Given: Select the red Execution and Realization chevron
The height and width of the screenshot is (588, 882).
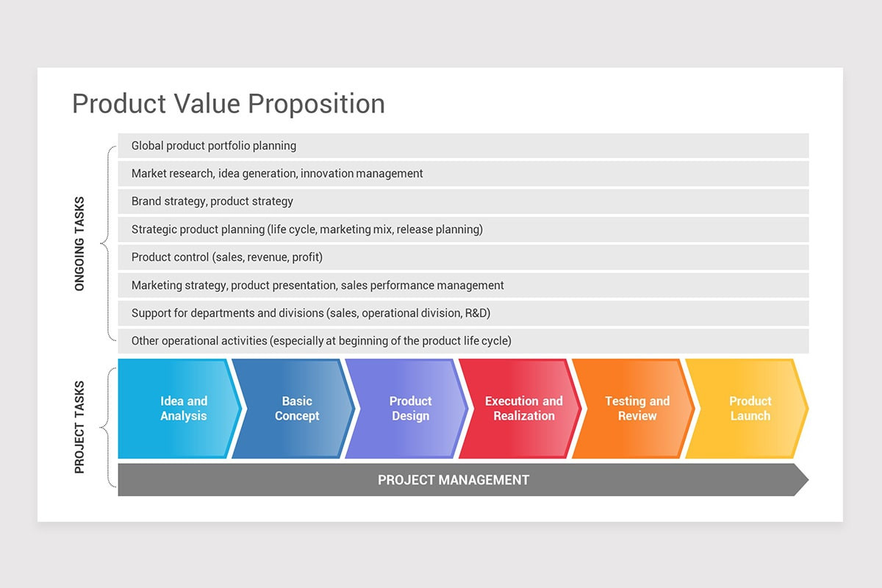Looking at the screenshot, I should pos(519,409).
